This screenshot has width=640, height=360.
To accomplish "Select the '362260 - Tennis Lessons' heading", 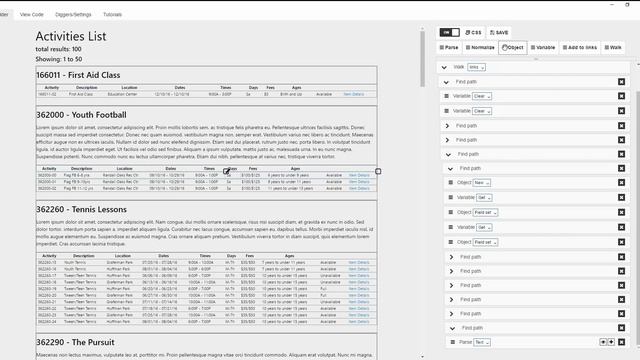I will (82, 209).
